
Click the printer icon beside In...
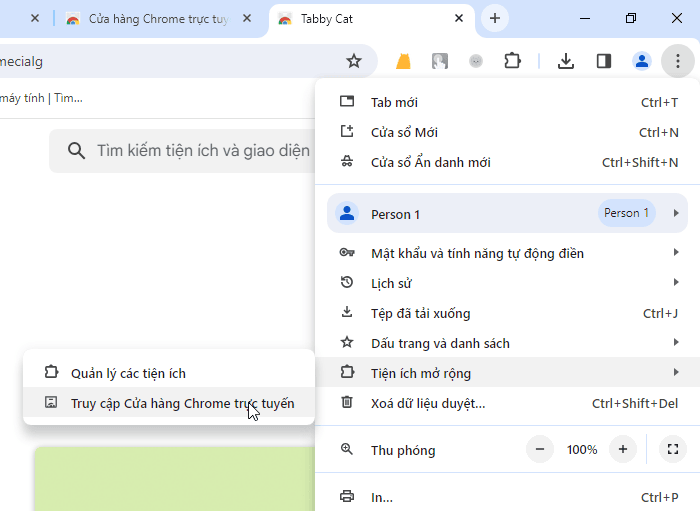347,496
